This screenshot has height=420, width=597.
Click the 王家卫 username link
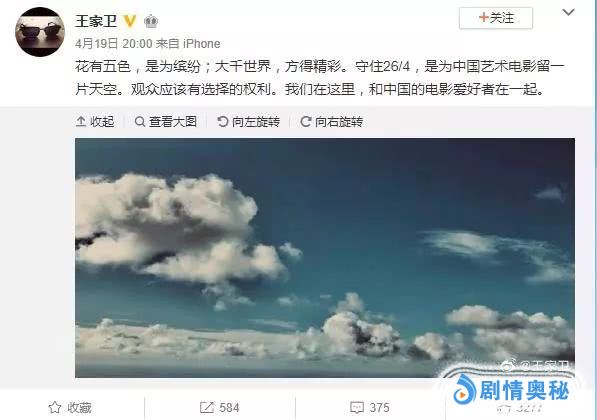pos(96,21)
